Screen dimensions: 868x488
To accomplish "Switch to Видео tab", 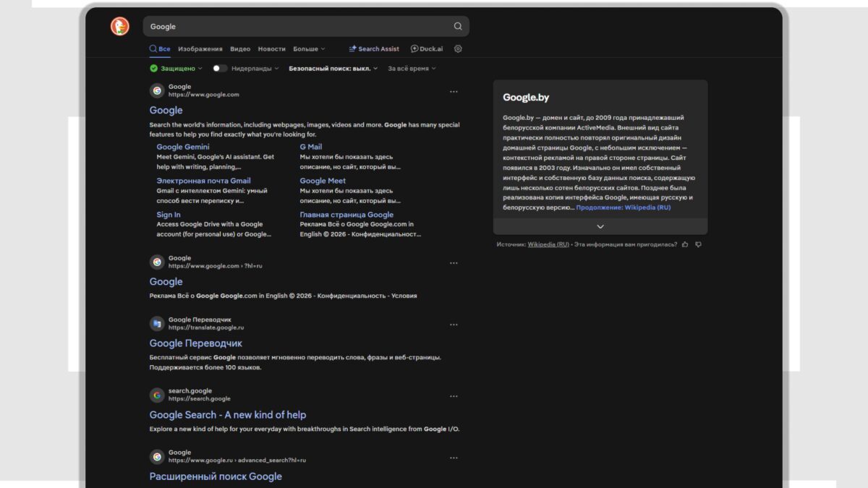I will point(240,49).
